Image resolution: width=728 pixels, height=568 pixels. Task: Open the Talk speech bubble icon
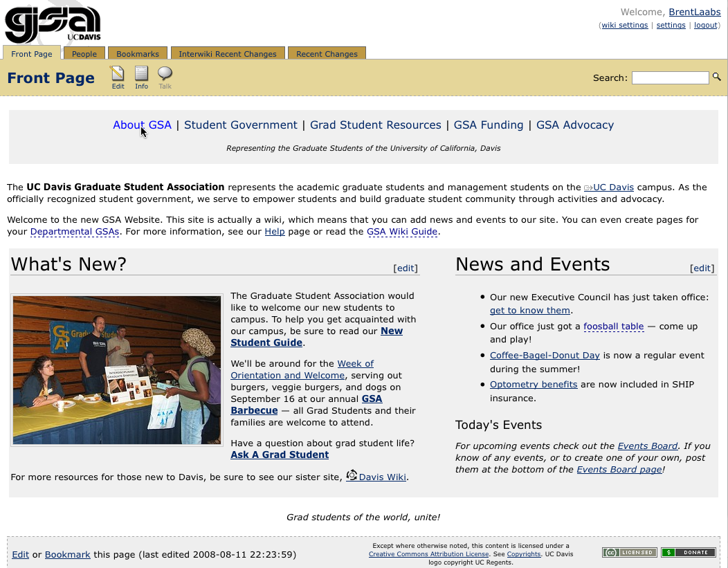coord(165,75)
